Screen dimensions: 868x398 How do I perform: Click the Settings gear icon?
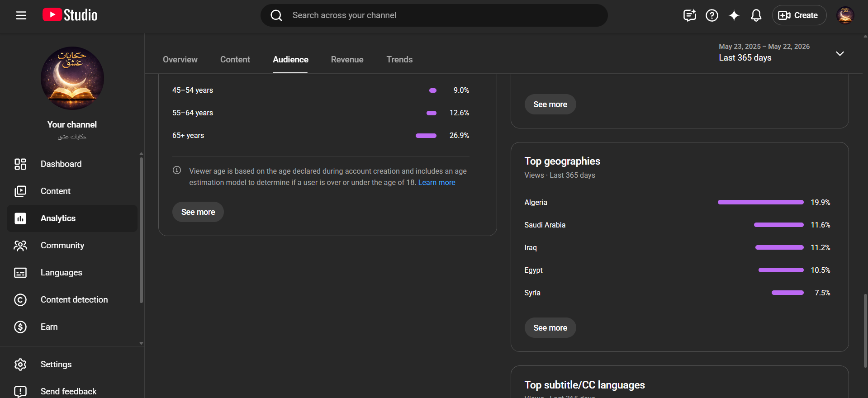pyautogui.click(x=20, y=365)
